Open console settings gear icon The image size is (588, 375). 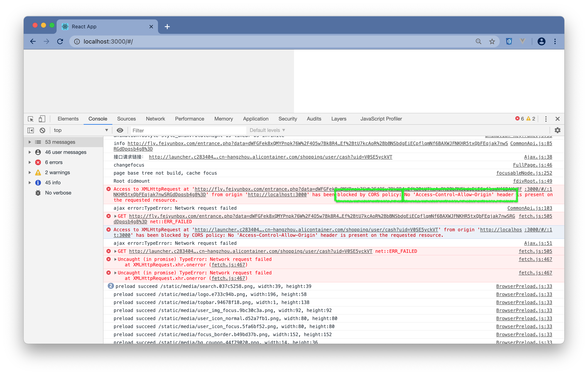[557, 130]
